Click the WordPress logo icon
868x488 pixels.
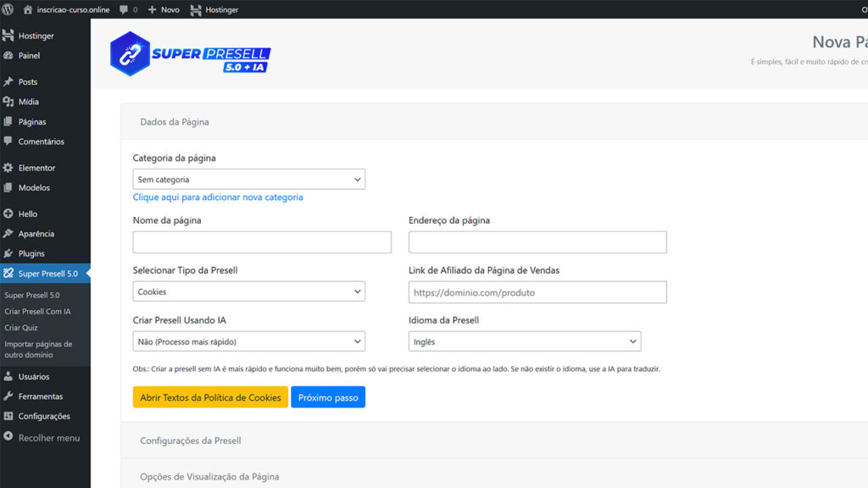point(8,9)
